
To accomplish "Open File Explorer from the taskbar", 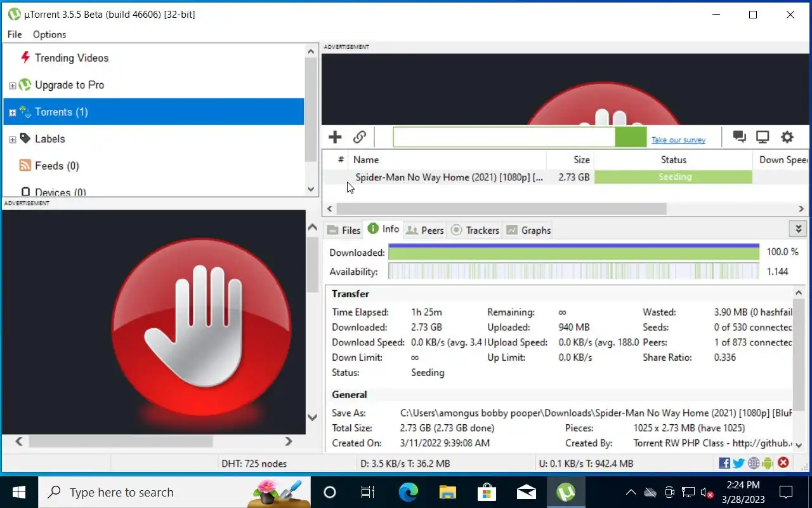I will point(448,492).
